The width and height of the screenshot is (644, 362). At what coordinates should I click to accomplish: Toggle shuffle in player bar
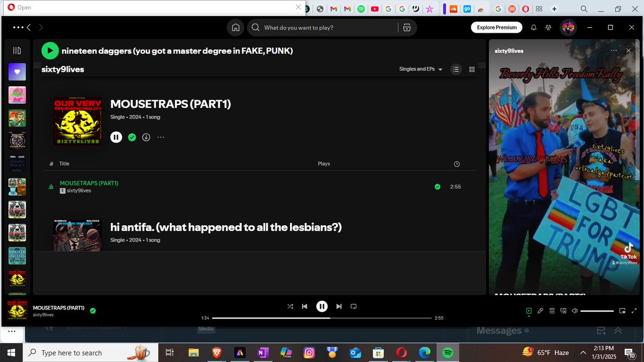290,306
